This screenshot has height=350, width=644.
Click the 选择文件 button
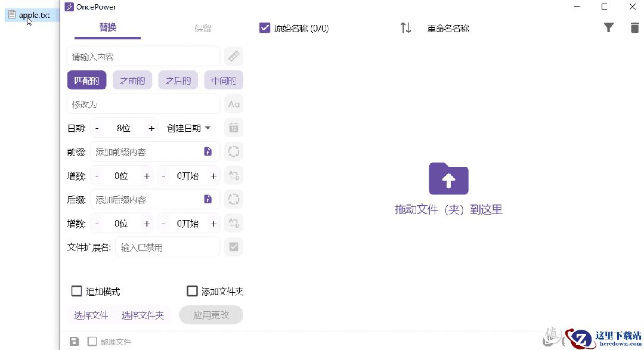pos(91,315)
